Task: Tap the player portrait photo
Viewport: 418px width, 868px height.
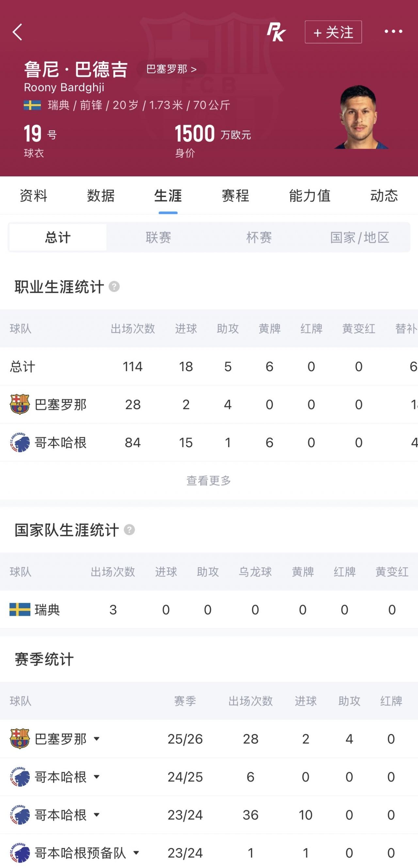Action: [x=361, y=117]
